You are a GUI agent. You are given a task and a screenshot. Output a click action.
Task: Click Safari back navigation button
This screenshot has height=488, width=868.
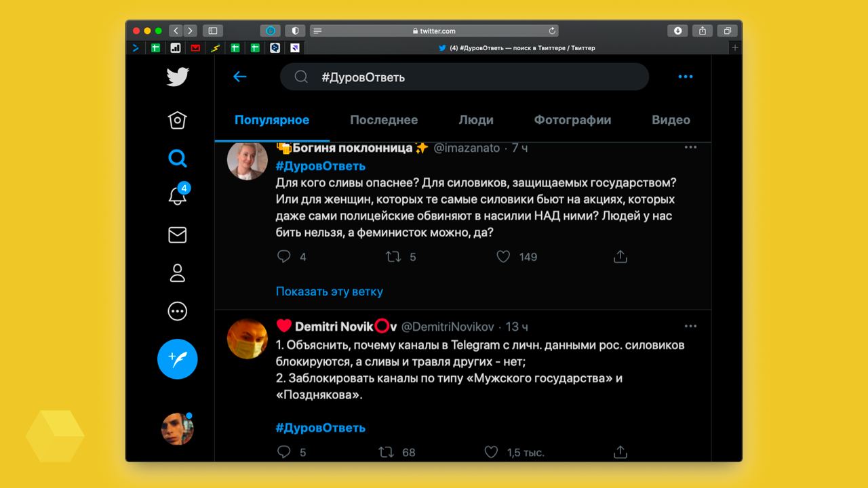(176, 30)
